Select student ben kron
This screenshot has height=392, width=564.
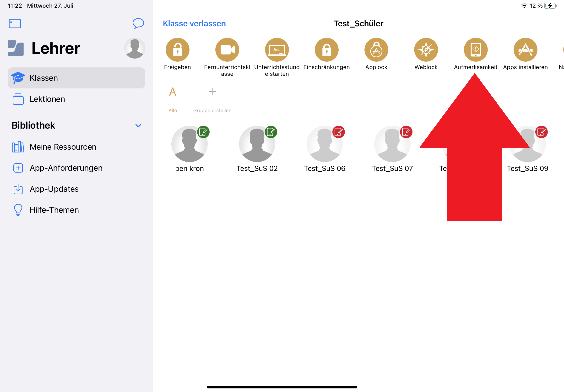pos(189,149)
